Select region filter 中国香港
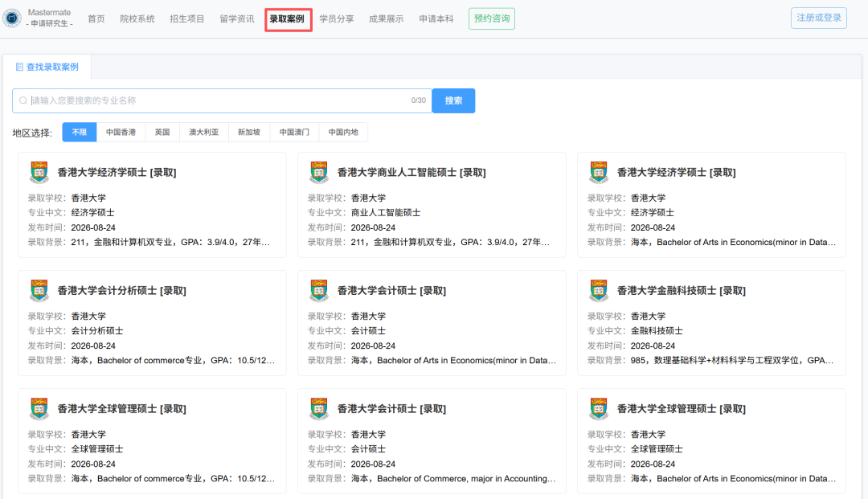Screen dimensions: 868x499 point(121,133)
